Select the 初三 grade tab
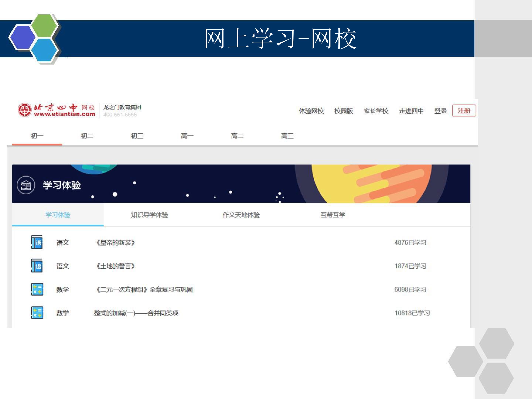The height and width of the screenshot is (399, 532). click(x=137, y=136)
